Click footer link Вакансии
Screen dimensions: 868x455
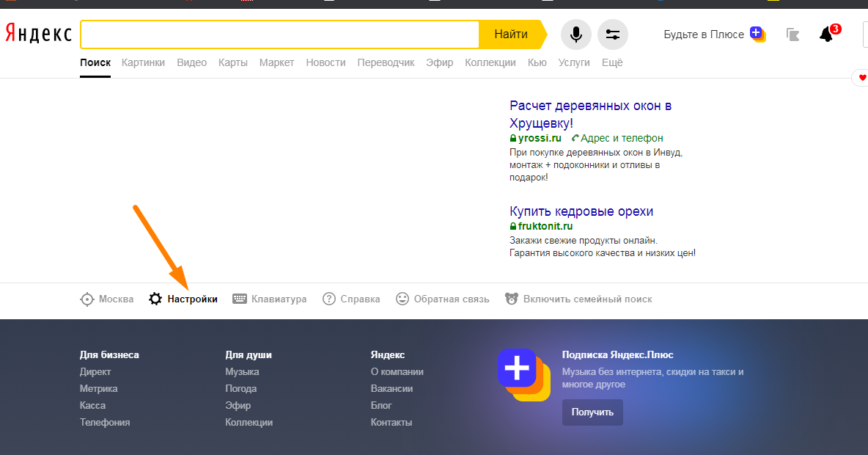[x=392, y=388]
